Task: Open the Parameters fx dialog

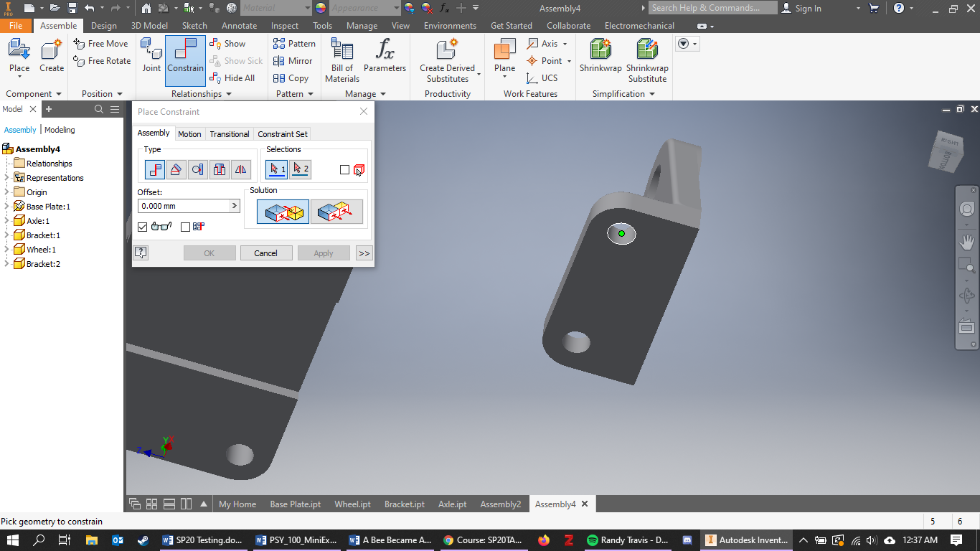Action: [385, 56]
